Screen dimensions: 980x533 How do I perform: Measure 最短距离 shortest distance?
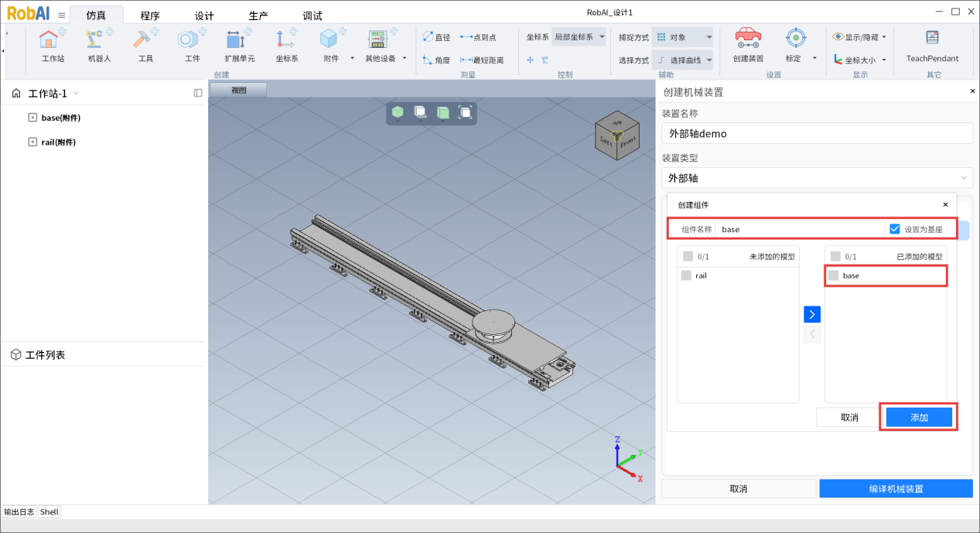(482, 60)
